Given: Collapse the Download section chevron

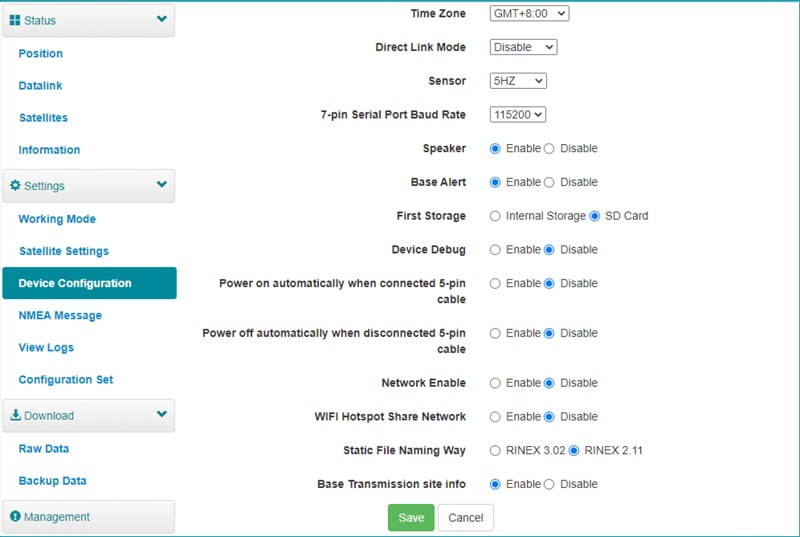Looking at the screenshot, I should coord(162,415).
